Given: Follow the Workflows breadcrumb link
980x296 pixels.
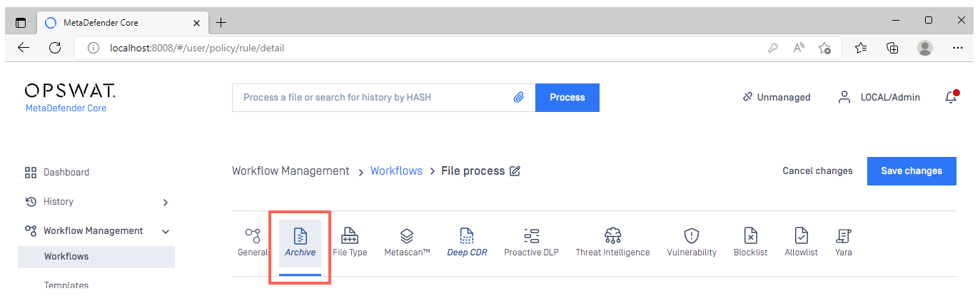Looking at the screenshot, I should [x=396, y=171].
